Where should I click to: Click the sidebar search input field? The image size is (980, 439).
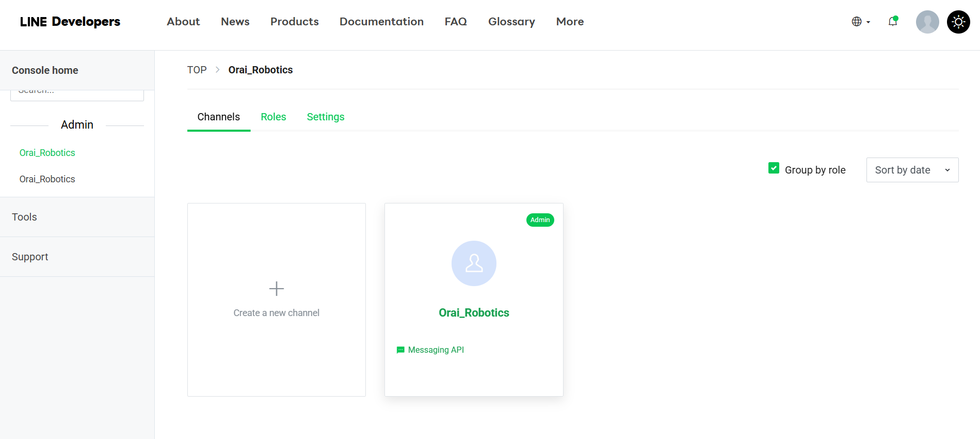77,95
